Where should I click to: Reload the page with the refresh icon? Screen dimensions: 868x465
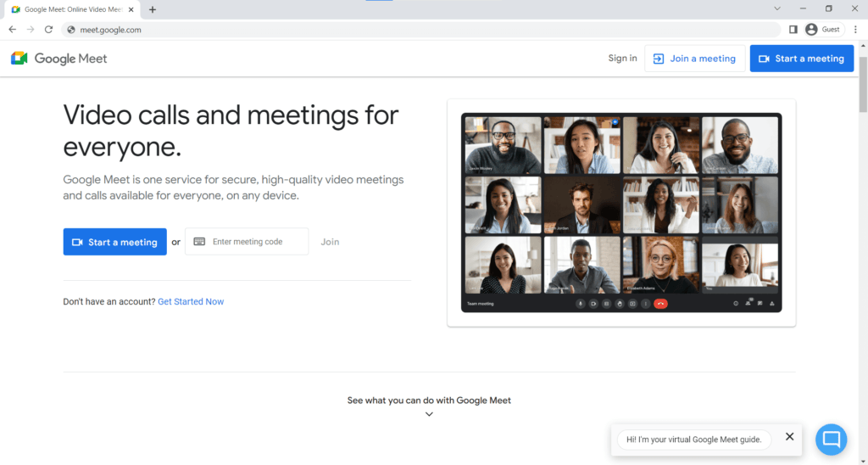(49, 30)
